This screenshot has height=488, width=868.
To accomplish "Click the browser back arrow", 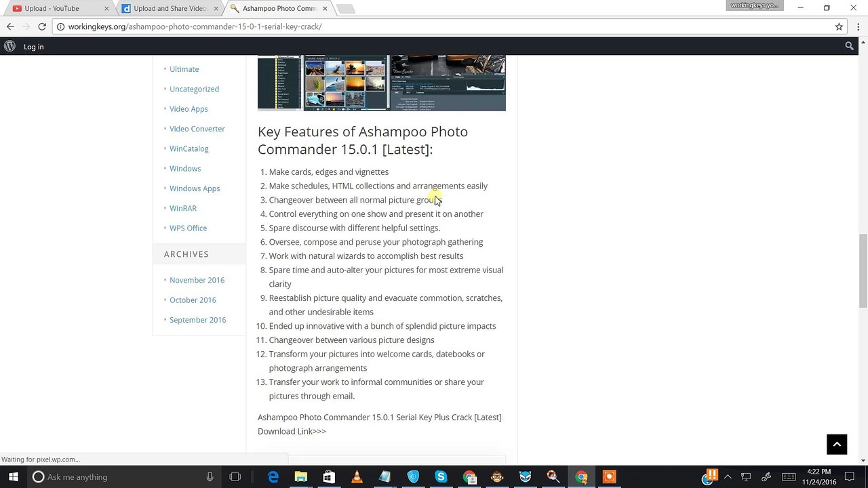I will [10, 26].
